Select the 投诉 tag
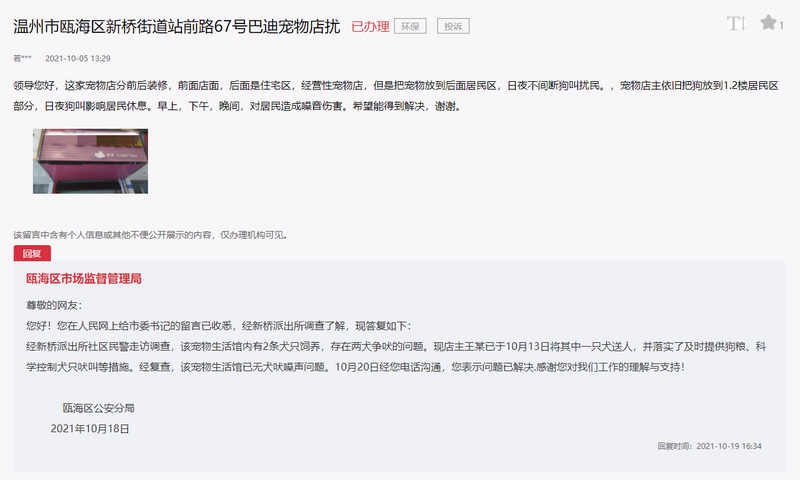 [453, 26]
